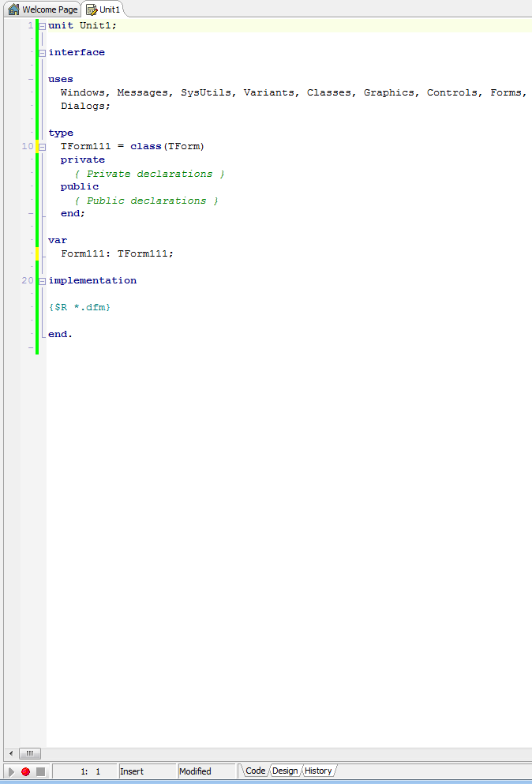Click the horizontal scrollbar left arrow
Viewport: 532px width, 784px height.
click(x=11, y=753)
